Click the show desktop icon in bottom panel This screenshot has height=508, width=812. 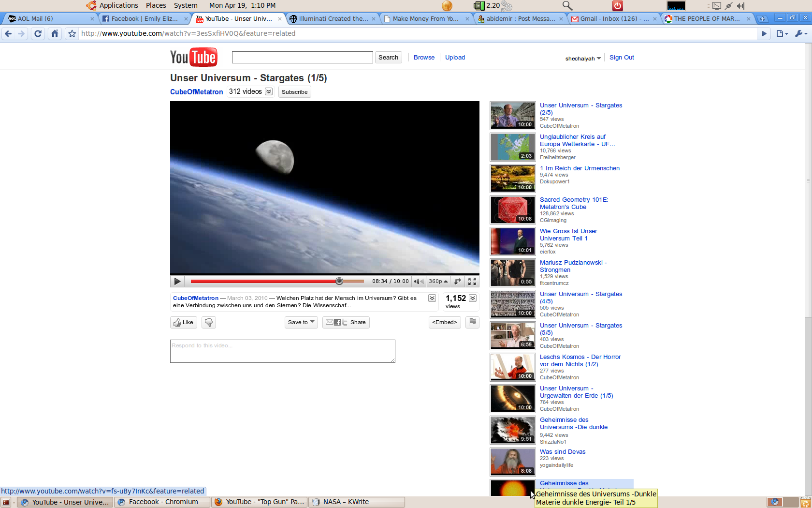pyautogui.click(x=6, y=502)
